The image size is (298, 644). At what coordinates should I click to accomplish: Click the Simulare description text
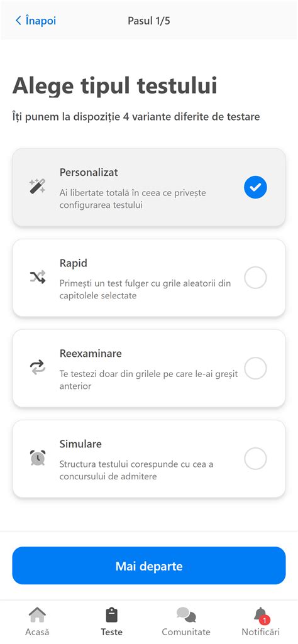coord(137,471)
